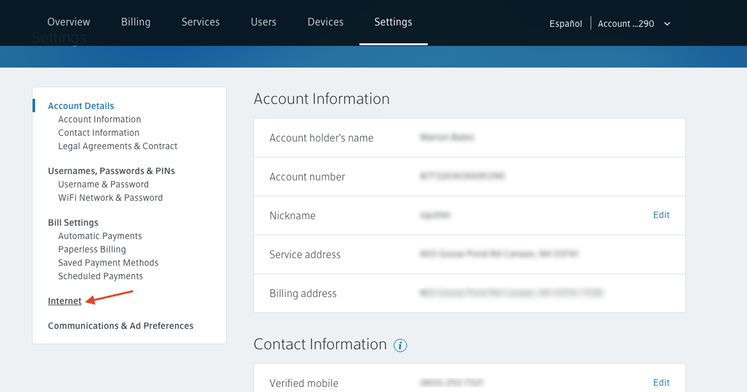
Task: Open the Overview tab
Action: (x=69, y=22)
